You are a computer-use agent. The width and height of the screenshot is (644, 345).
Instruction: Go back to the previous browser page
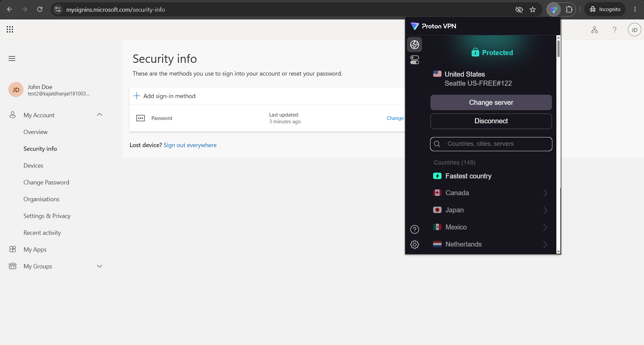pyautogui.click(x=9, y=9)
